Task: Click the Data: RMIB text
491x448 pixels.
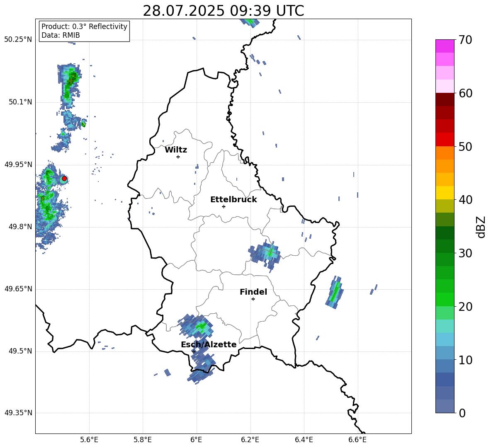Action: (61, 35)
